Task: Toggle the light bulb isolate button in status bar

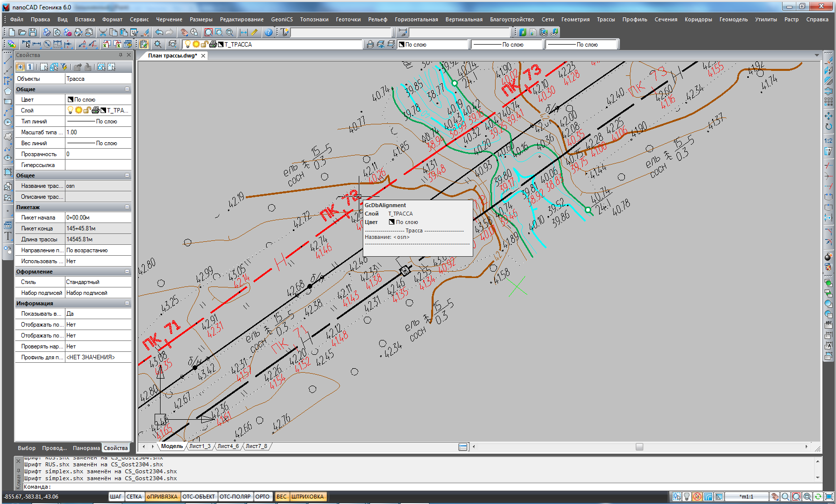Action: click(x=687, y=497)
